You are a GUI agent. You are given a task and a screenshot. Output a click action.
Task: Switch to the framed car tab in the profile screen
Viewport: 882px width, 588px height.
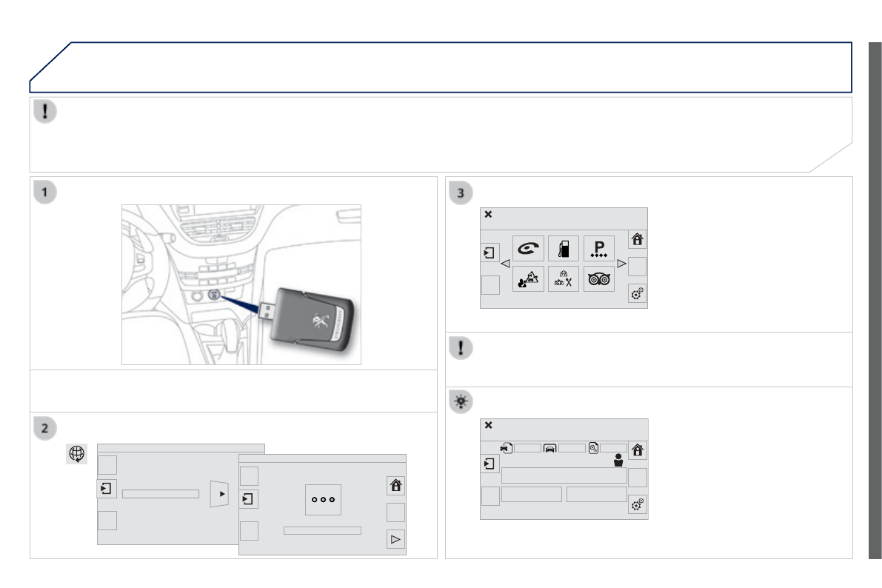(550, 447)
